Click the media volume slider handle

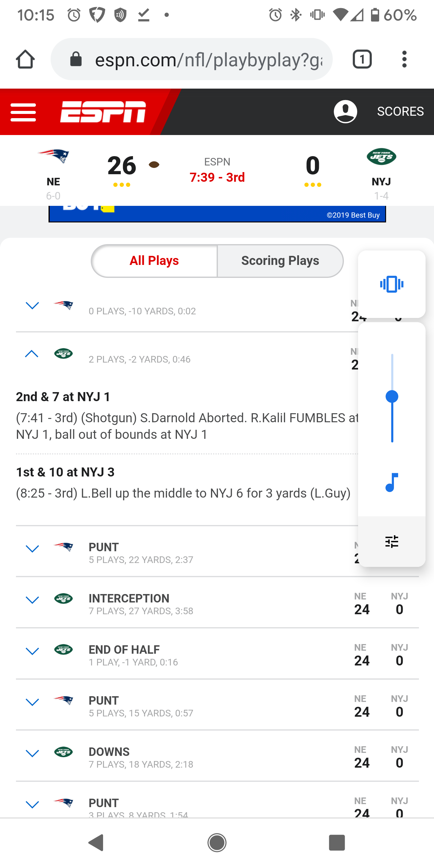click(x=392, y=397)
